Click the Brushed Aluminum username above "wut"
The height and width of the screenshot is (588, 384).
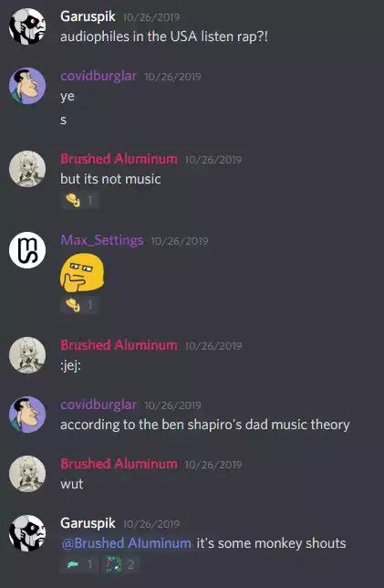pyautogui.click(x=119, y=464)
